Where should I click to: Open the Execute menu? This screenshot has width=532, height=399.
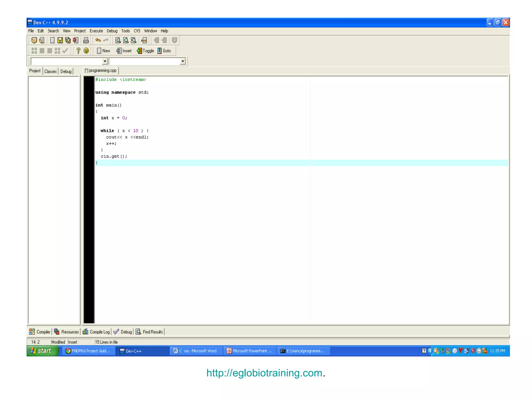96,31
